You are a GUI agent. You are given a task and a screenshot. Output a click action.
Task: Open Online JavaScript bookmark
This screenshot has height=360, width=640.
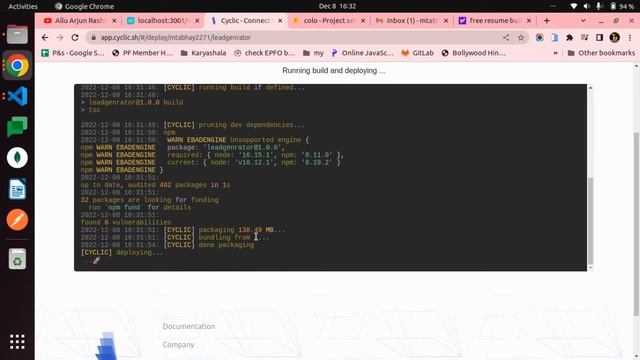[x=362, y=53]
